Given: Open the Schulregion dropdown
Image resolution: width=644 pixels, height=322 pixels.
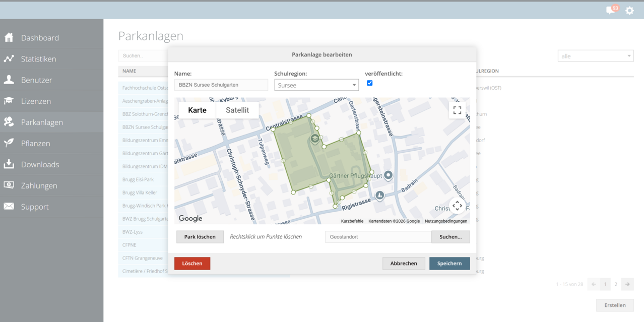Looking at the screenshot, I should pyautogui.click(x=316, y=85).
